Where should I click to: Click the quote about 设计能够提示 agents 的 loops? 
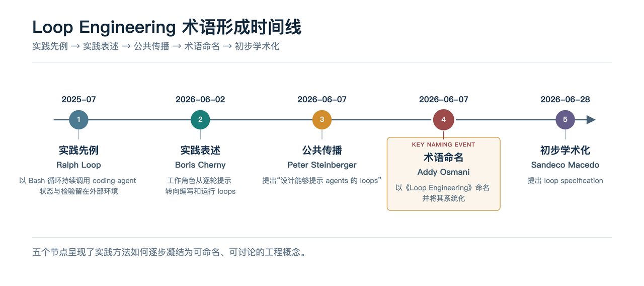(322, 180)
